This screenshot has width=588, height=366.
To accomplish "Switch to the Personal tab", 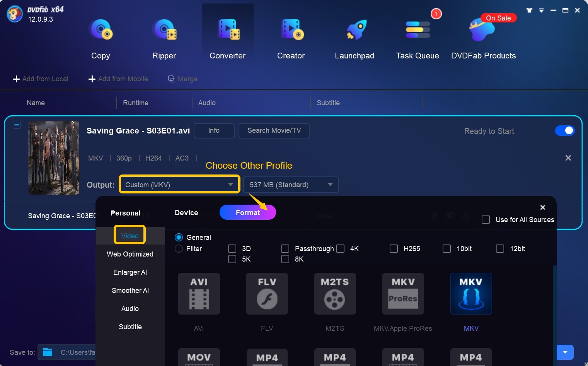I will (125, 212).
